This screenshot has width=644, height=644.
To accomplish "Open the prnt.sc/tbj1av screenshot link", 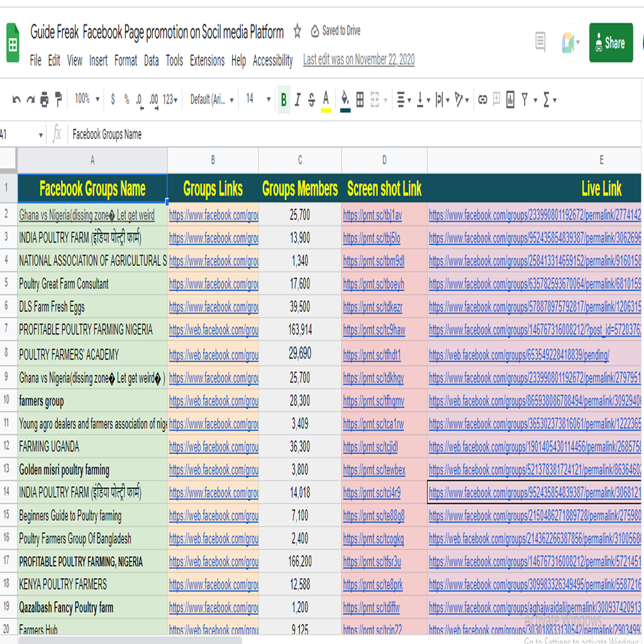I will pyautogui.click(x=372, y=215).
